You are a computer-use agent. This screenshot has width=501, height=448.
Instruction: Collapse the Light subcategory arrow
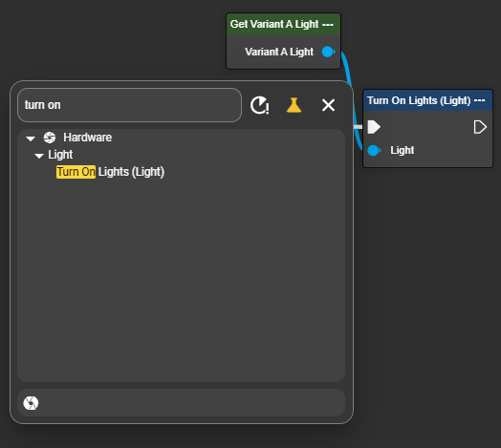(39, 156)
